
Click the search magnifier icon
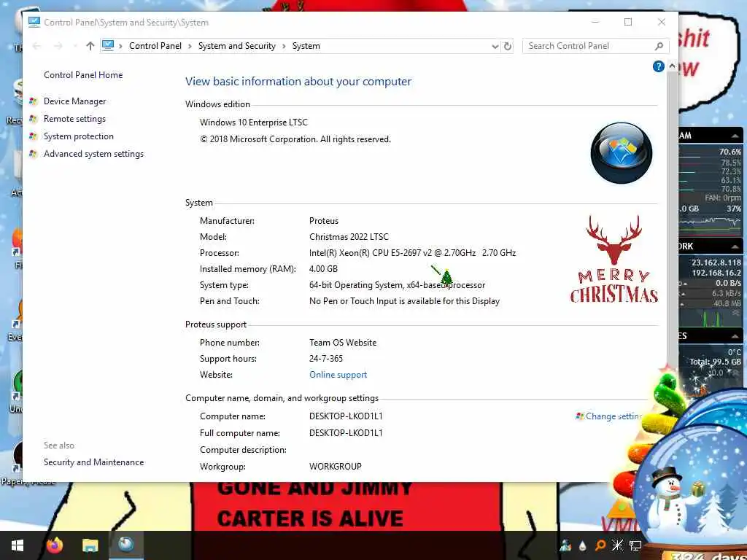[x=659, y=46]
